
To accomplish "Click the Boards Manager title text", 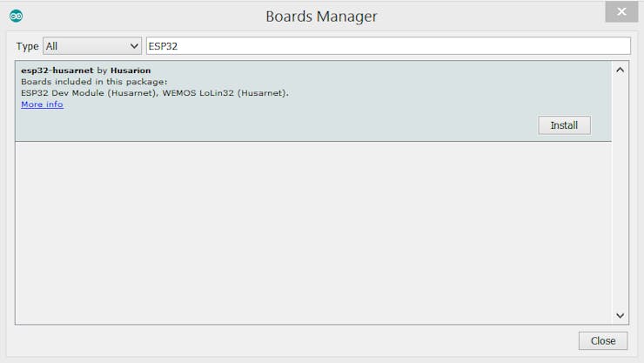I will tap(321, 17).
